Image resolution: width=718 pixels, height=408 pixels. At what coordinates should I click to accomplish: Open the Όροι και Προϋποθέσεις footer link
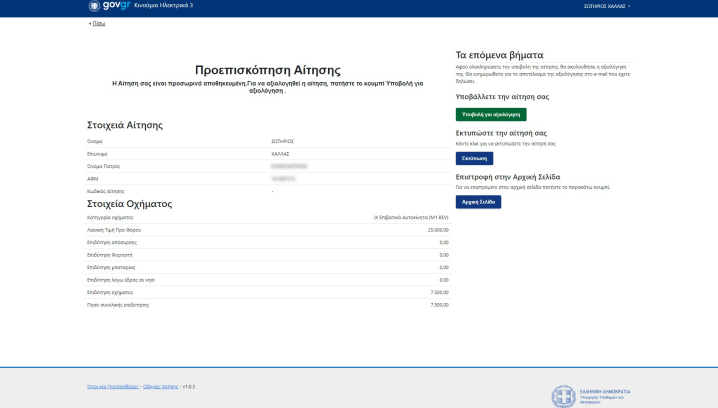pos(111,385)
